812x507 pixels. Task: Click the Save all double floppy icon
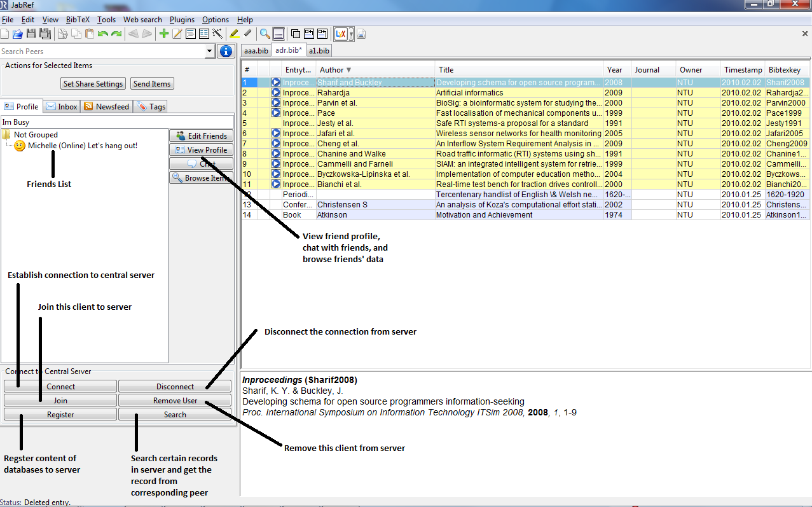point(45,34)
